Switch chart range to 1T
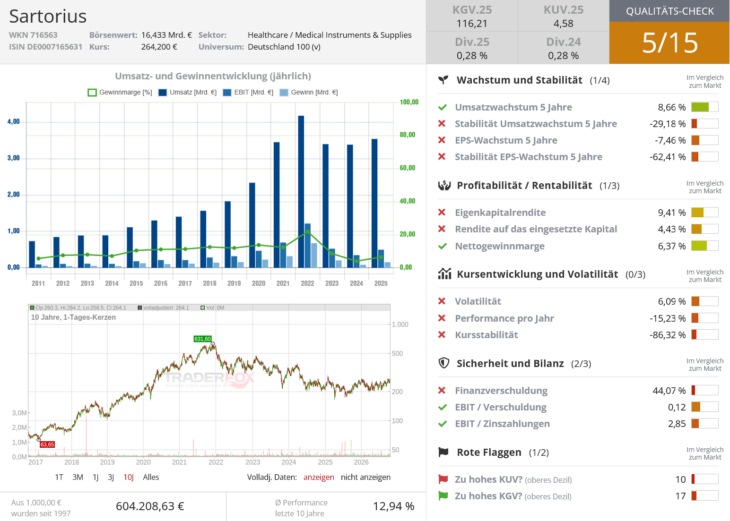 [x=59, y=477]
